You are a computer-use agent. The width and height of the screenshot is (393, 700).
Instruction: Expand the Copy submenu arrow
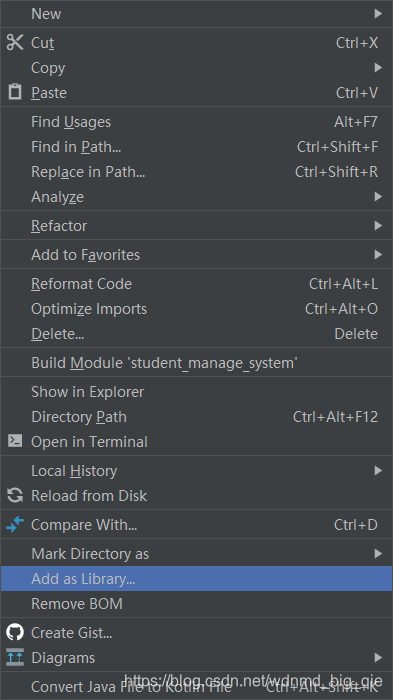[378, 67]
